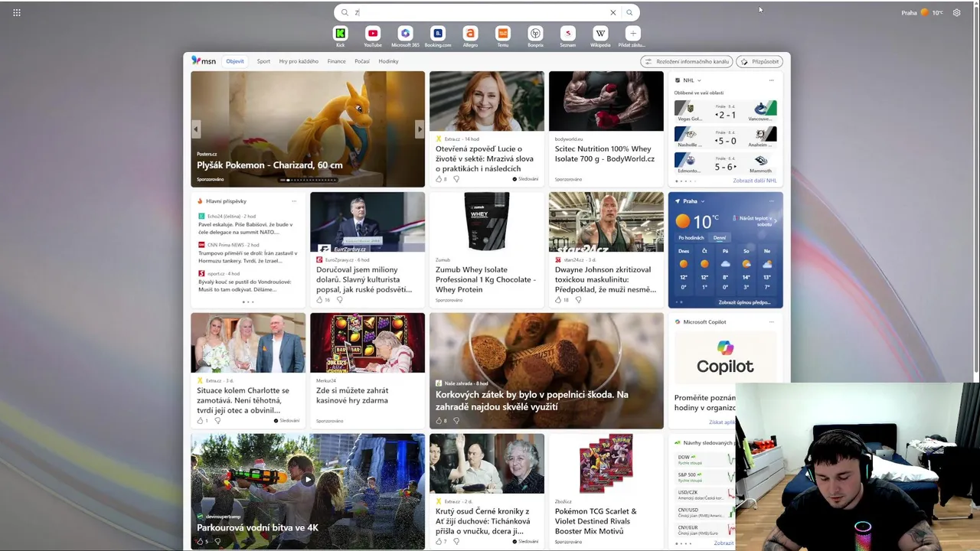Toggle Sledování on the Lucie article

[x=525, y=179]
